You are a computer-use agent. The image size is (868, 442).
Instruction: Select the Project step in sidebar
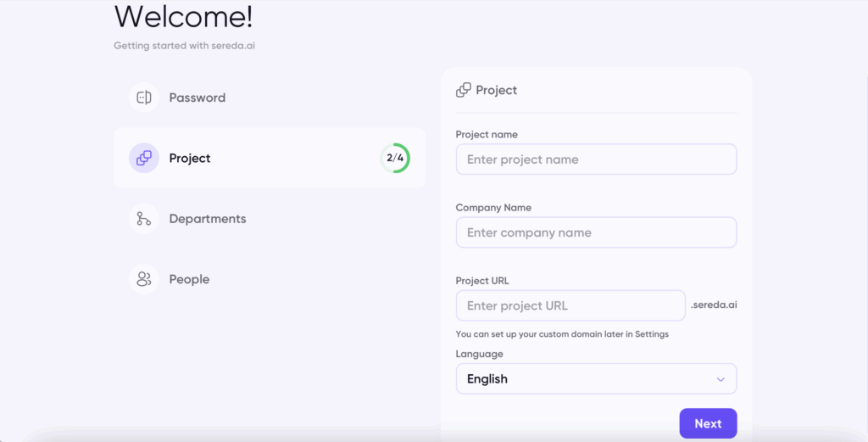(270, 158)
